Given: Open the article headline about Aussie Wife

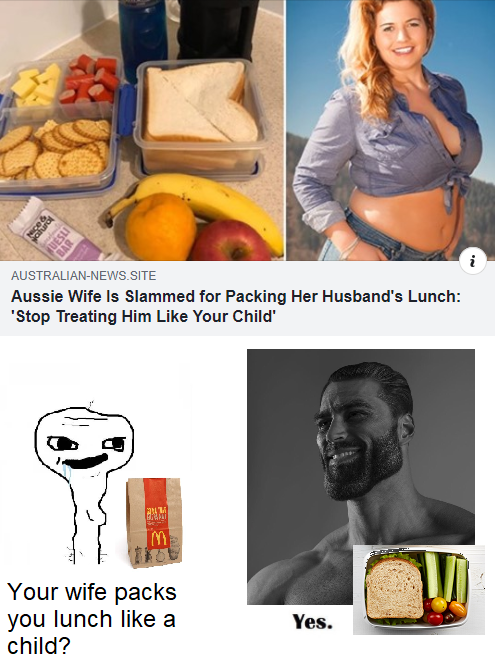Looking at the screenshot, I should [235, 306].
